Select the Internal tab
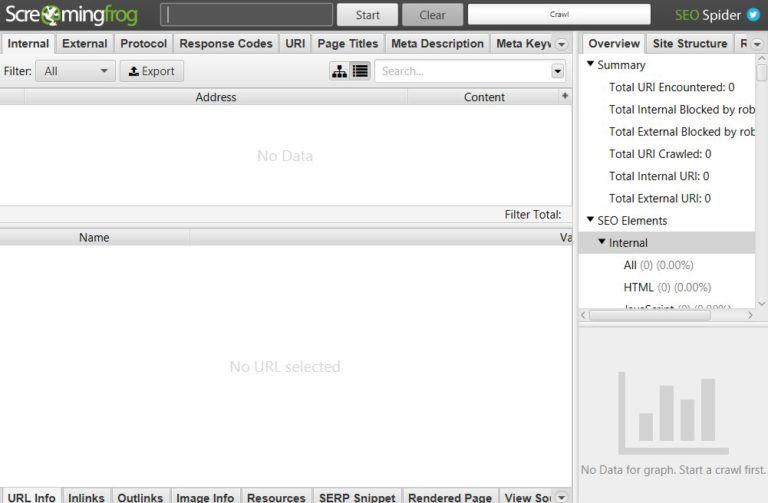 point(28,44)
